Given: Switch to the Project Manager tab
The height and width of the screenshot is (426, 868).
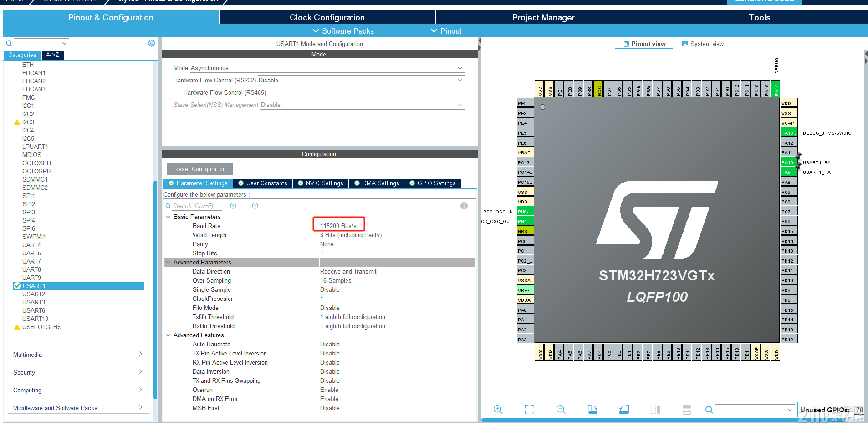Looking at the screenshot, I should pos(543,17).
